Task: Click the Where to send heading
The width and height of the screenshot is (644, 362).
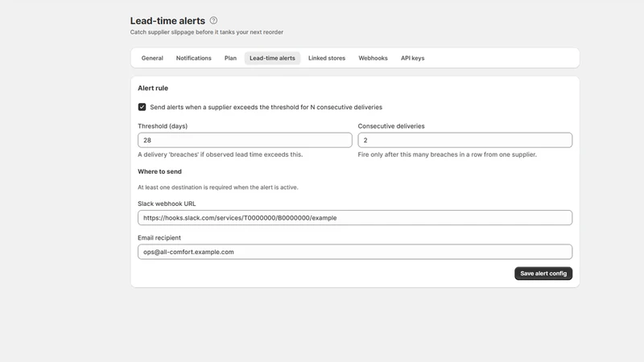Action: [x=159, y=171]
